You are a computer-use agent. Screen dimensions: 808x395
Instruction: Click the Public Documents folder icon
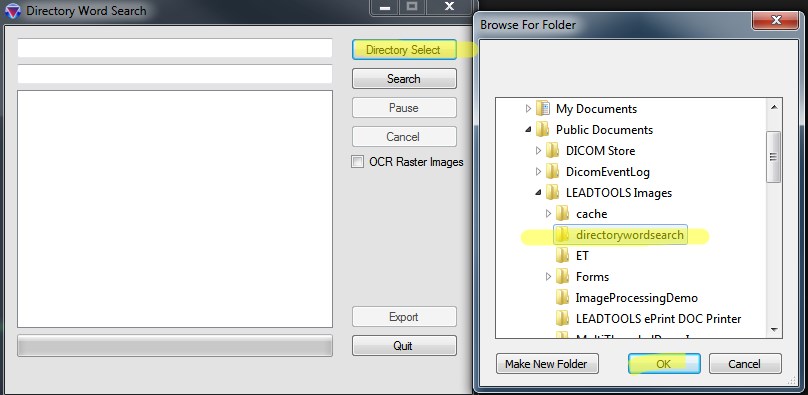543,130
